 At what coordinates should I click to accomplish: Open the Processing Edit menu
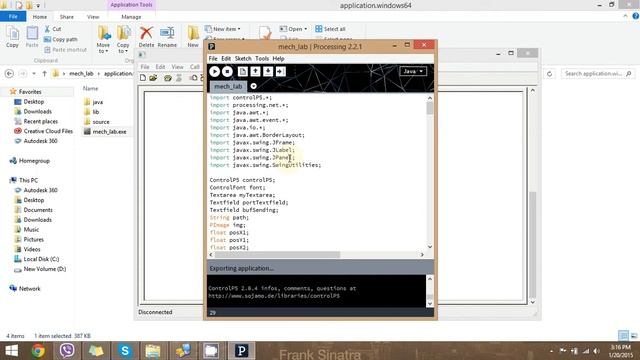(x=226, y=58)
